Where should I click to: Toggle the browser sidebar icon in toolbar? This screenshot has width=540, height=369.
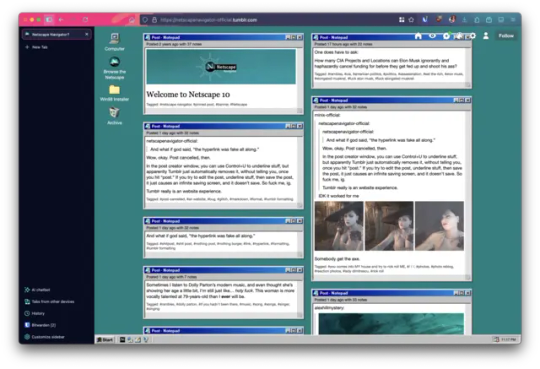49,20
